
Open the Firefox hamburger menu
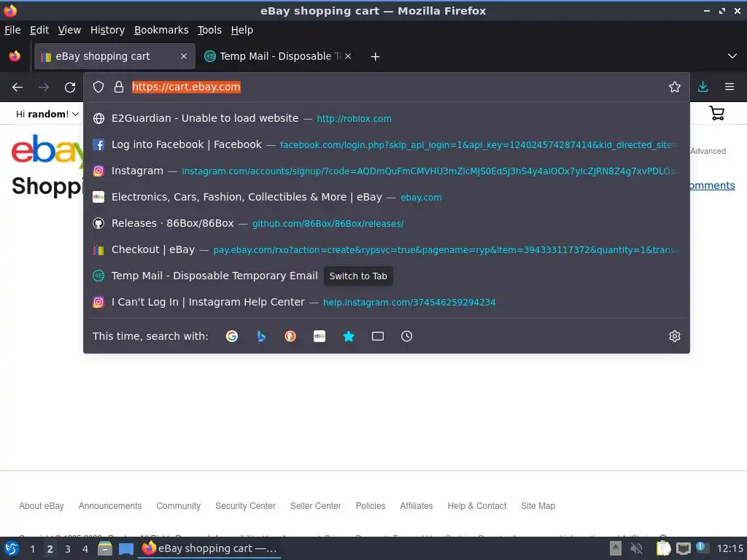click(x=729, y=87)
